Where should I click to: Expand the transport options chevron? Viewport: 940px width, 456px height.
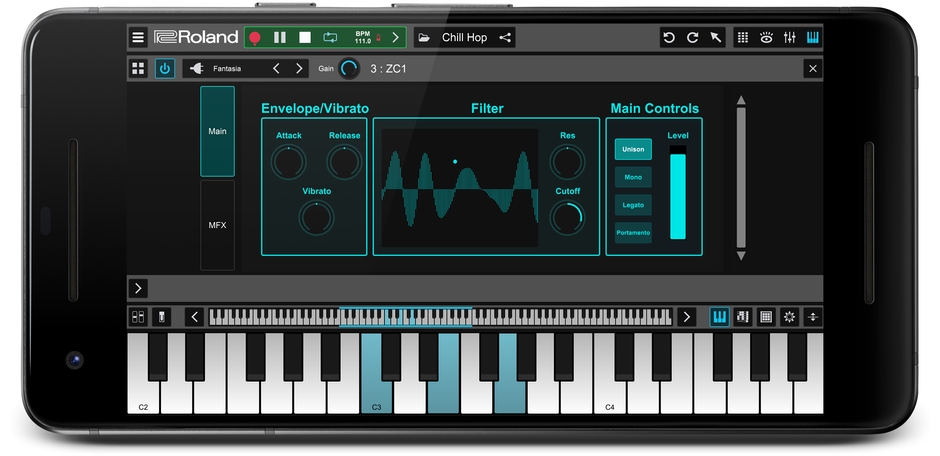coord(395,38)
